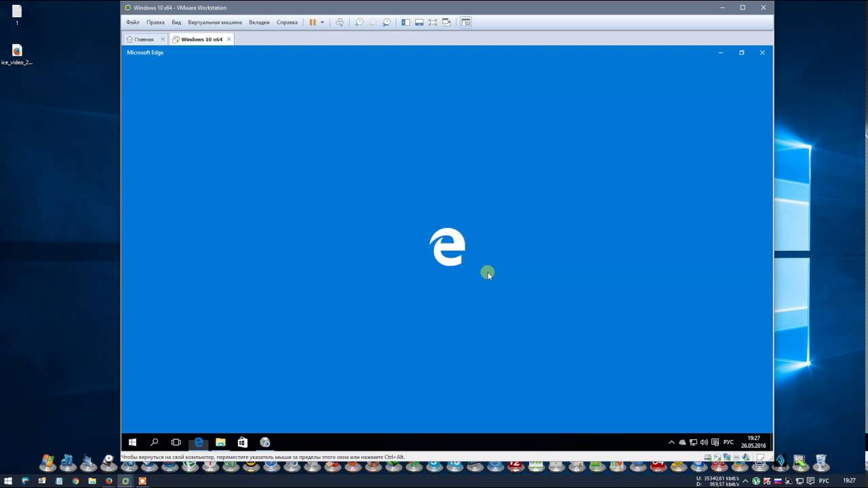The image size is (868, 488).
Task: Open the Вид menu
Action: [x=176, y=22]
